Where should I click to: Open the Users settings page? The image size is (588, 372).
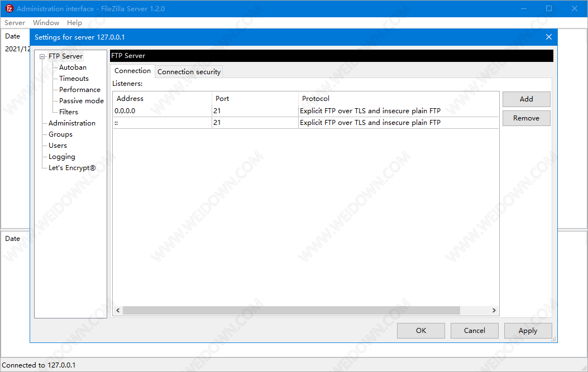(x=58, y=146)
